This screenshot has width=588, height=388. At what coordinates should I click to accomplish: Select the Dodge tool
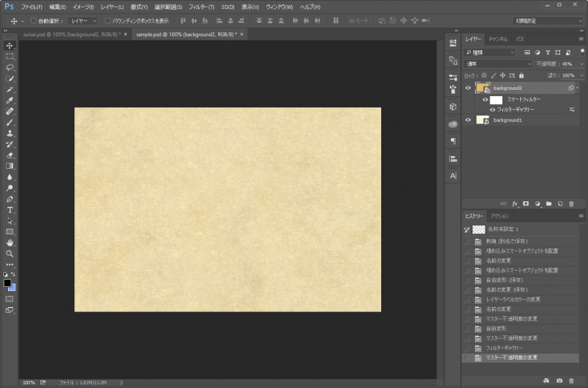pyautogui.click(x=10, y=188)
